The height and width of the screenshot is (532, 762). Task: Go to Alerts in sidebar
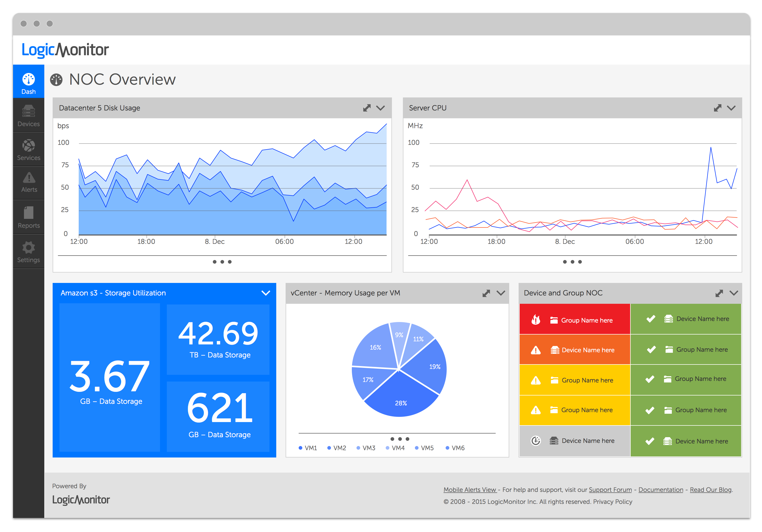29,182
